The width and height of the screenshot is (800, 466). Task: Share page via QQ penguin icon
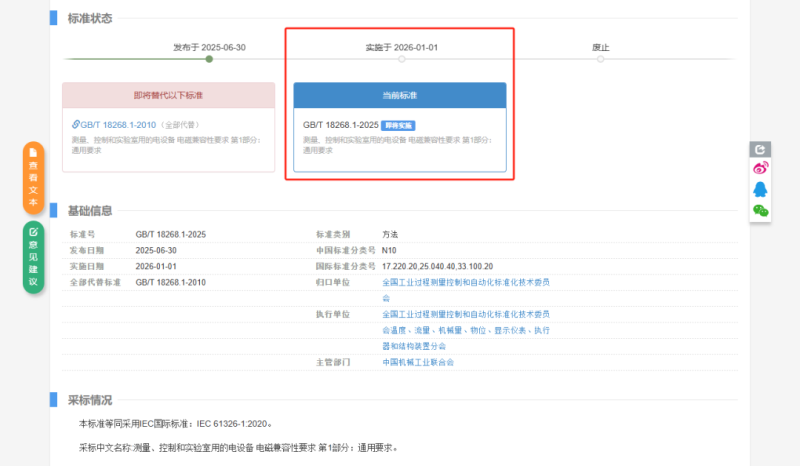[x=761, y=189]
